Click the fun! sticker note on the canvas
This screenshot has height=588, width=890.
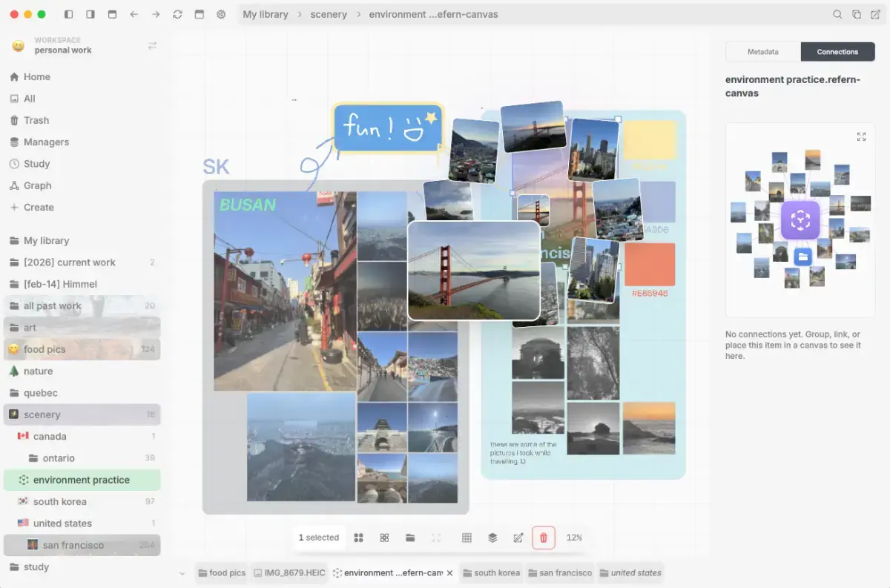pyautogui.click(x=387, y=128)
